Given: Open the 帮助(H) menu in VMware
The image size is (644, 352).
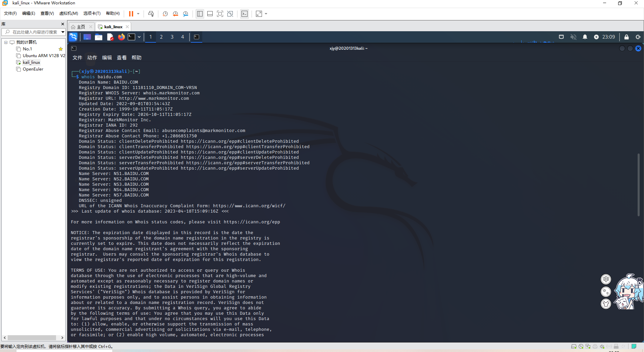Looking at the screenshot, I should pyautogui.click(x=113, y=13).
